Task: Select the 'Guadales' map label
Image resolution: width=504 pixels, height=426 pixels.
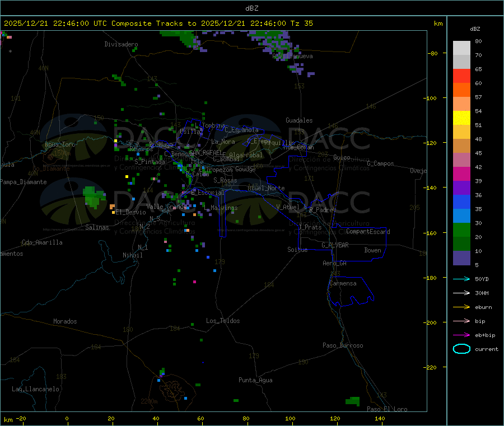Action: (x=299, y=120)
